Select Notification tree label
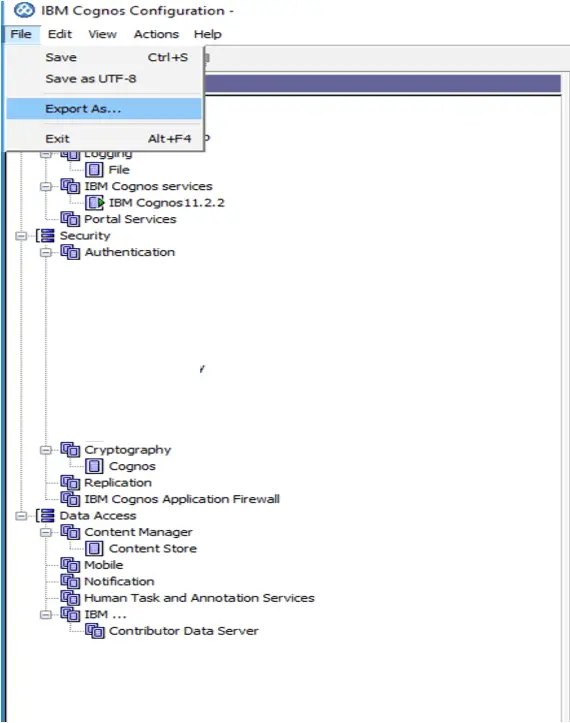Screen dimensions: 570x723 119,581
